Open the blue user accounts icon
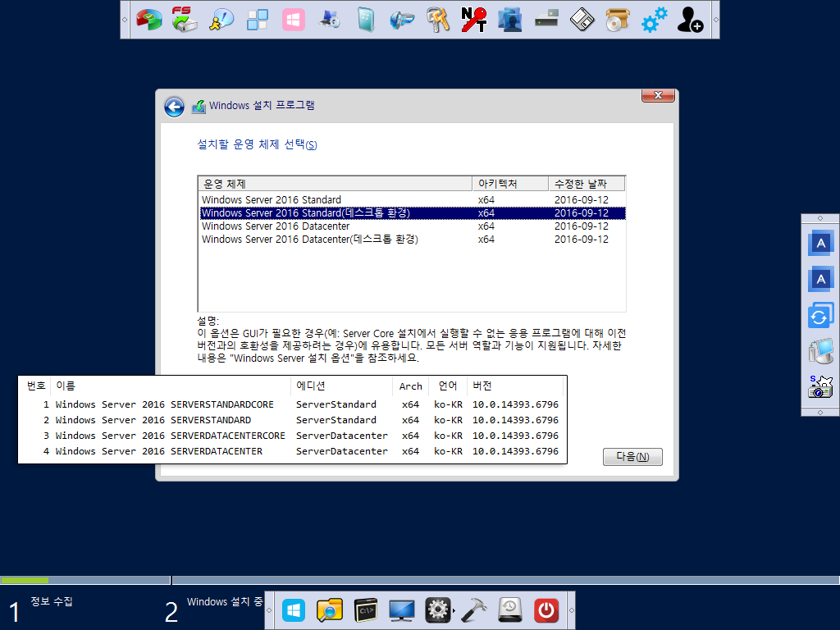The height and width of the screenshot is (630, 840). coord(510,20)
